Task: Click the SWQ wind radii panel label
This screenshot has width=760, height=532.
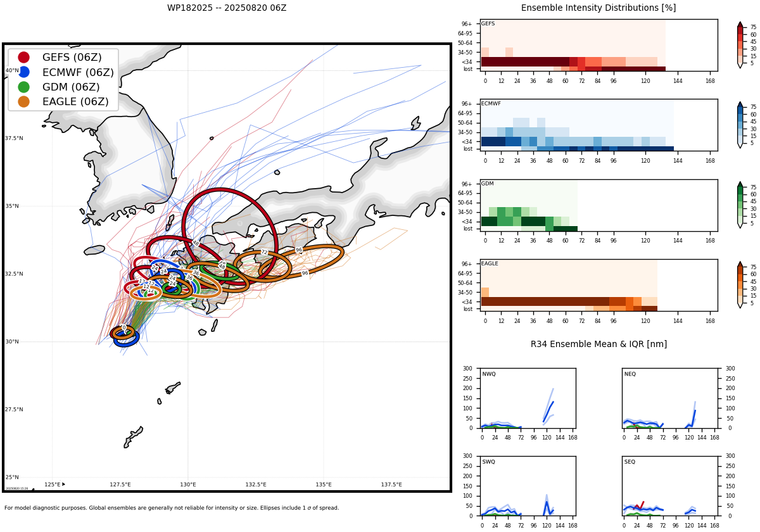Action: tap(488, 462)
